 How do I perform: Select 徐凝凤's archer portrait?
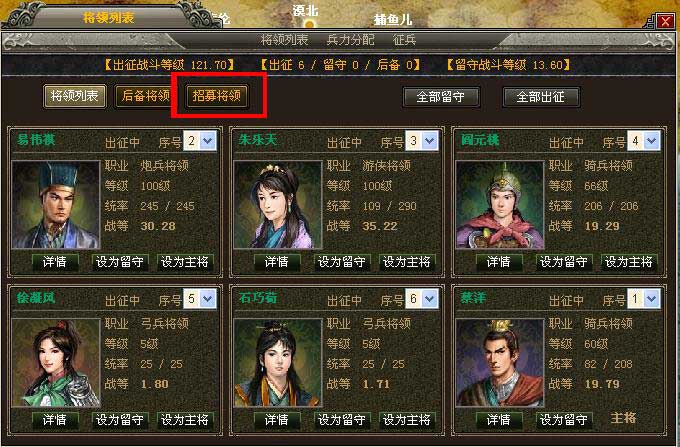click(56, 363)
